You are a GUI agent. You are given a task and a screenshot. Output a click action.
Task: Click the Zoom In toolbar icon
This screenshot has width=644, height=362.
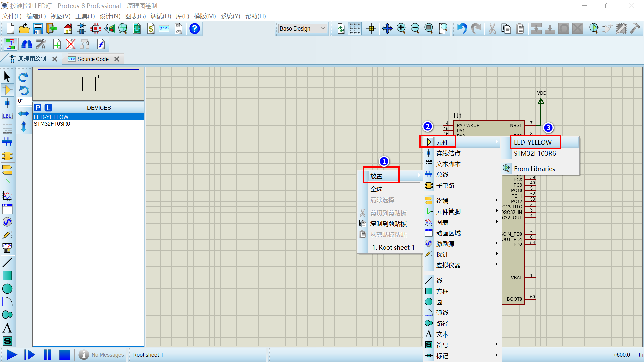401,29
